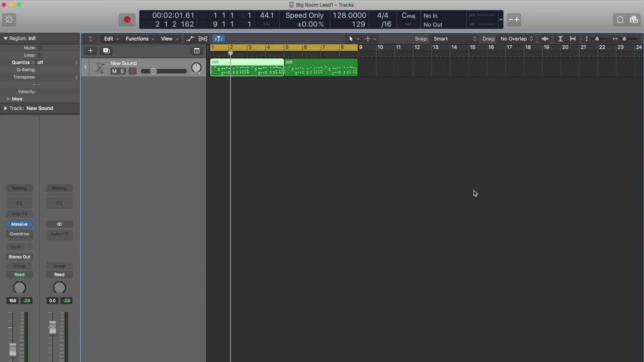Click the Massive instrument slot button
The height and width of the screenshot is (362, 644).
click(19, 224)
